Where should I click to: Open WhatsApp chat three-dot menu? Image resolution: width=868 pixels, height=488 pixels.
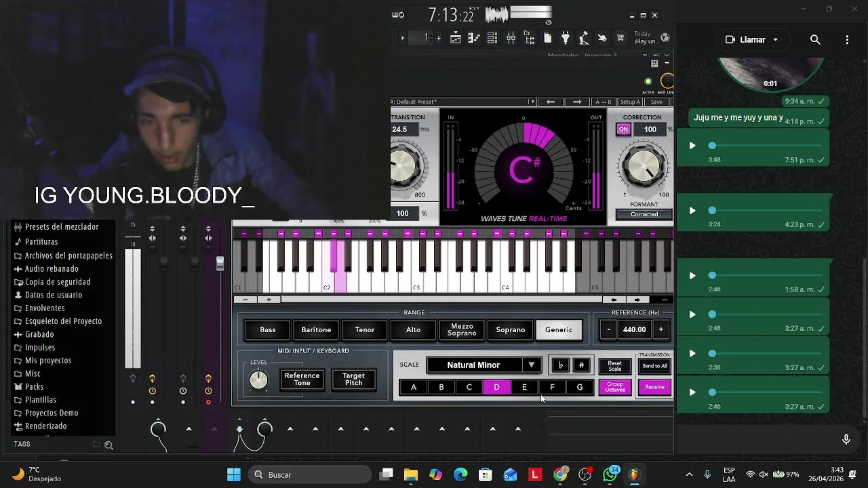(847, 40)
